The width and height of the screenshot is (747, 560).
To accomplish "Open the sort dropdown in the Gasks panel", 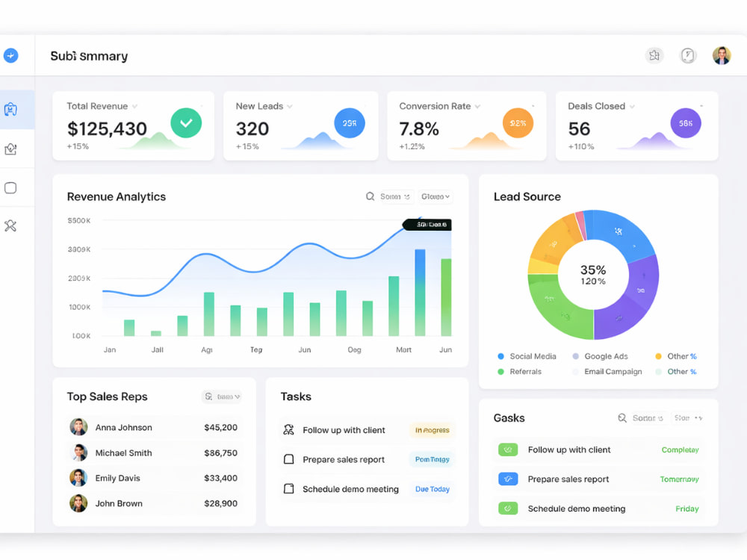I will 648,417.
